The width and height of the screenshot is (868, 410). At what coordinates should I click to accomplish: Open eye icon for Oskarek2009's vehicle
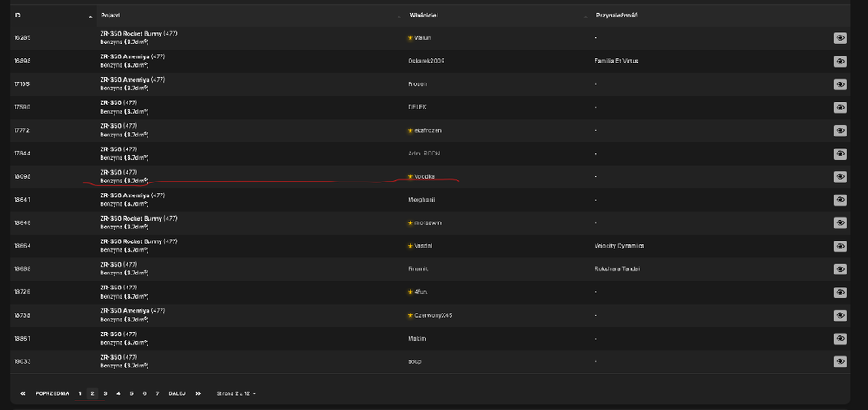click(x=840, y=61)
